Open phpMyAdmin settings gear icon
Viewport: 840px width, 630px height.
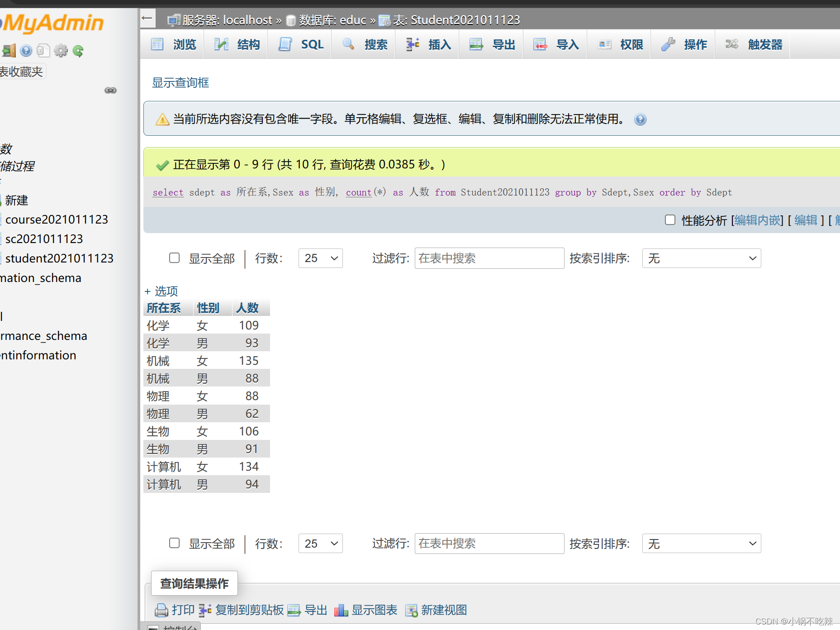(61, 50)
